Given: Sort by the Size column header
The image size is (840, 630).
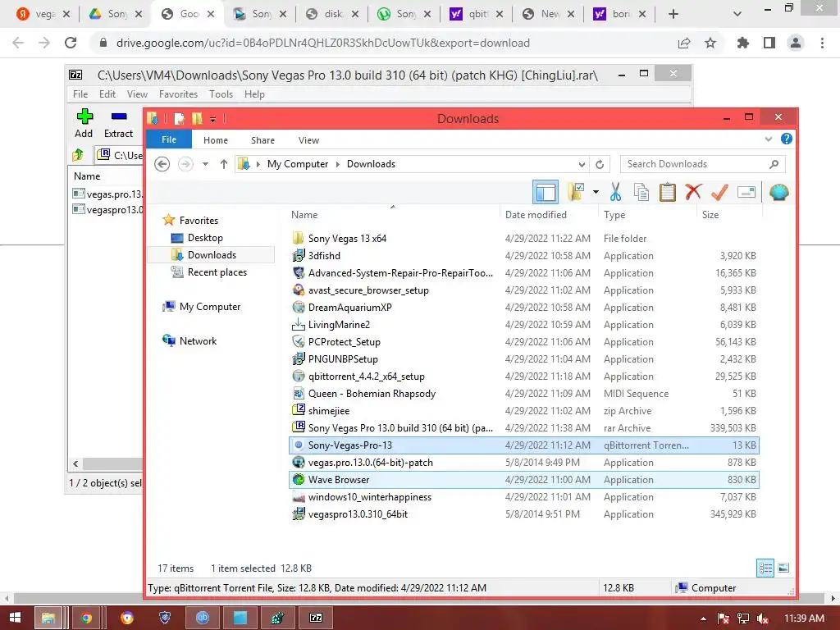Looking at the screenshot, I should coord(710,214).
